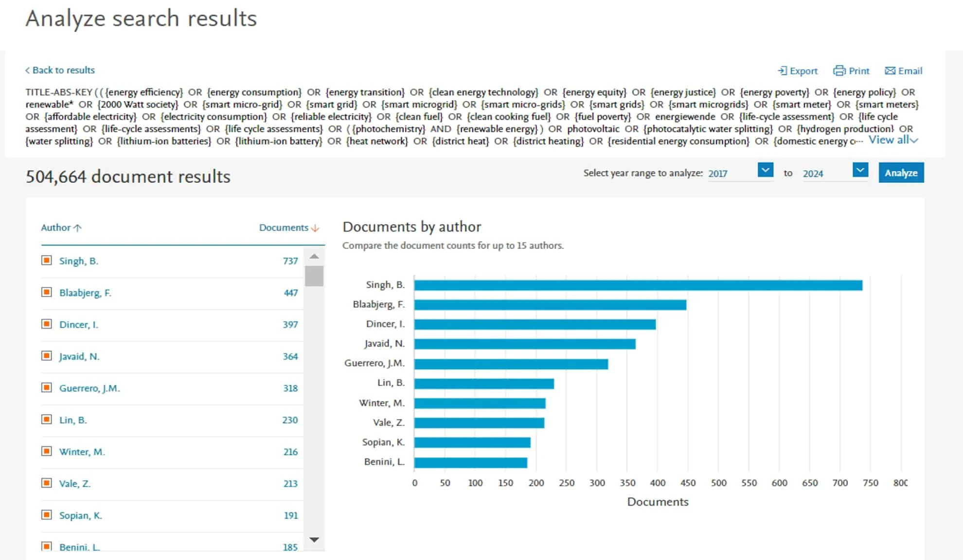Open the end year 2024 dropdown
Image resolution: width=963 pixels, height=560 pixels.
(x=859, y=171)
